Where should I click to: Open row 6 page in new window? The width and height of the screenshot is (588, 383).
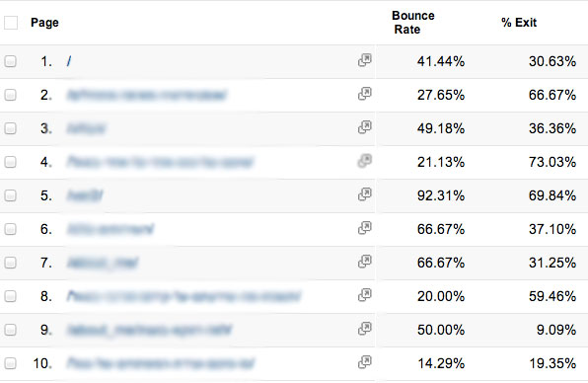pyautogui.click(x=364, y=228)
